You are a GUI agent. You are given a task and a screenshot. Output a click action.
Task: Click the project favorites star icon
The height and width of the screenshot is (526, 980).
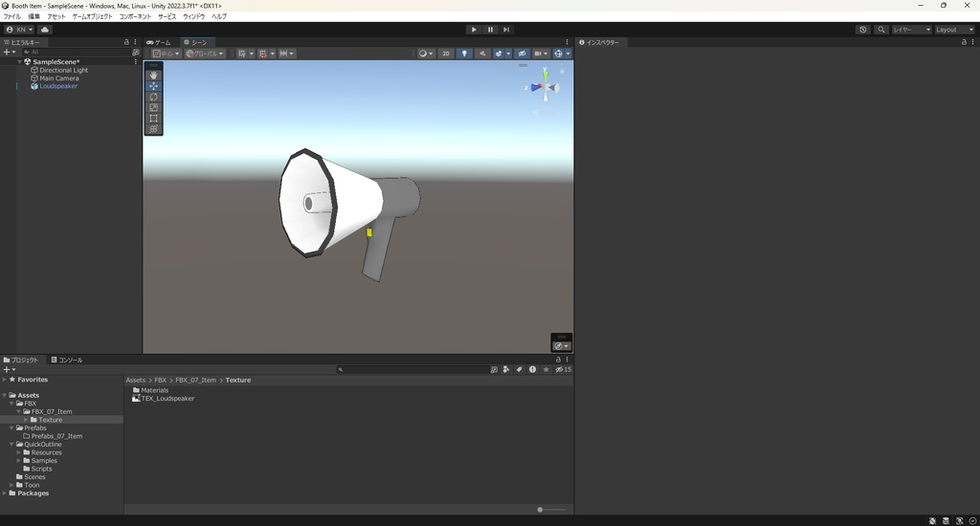coord(546,370)
